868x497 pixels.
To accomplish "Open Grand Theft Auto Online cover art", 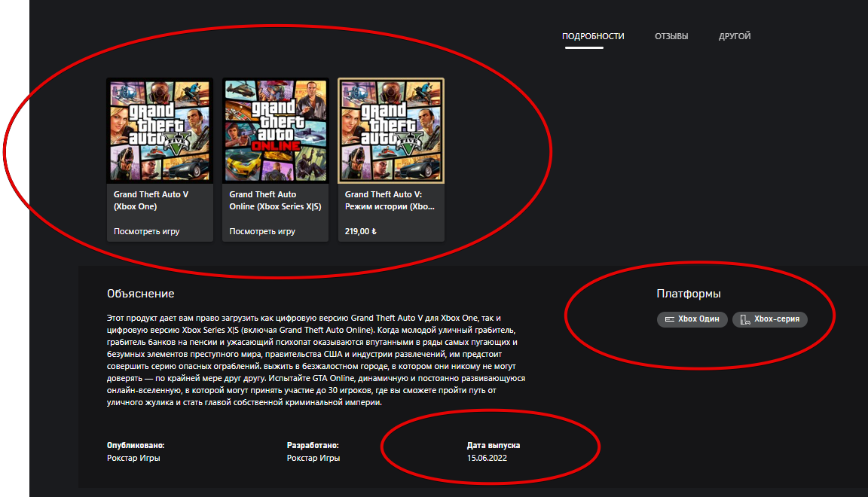I will pyautogui.click(x=276, y=130).
